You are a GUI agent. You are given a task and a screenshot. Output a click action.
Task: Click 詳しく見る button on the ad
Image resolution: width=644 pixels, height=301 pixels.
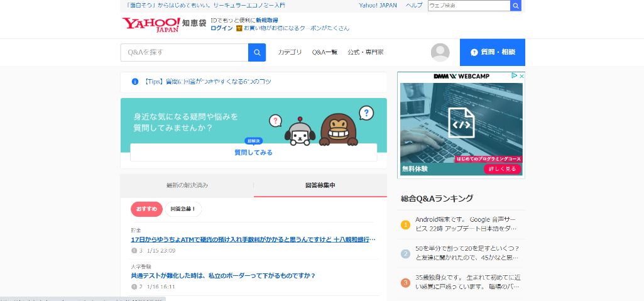(x=502, y=169)
